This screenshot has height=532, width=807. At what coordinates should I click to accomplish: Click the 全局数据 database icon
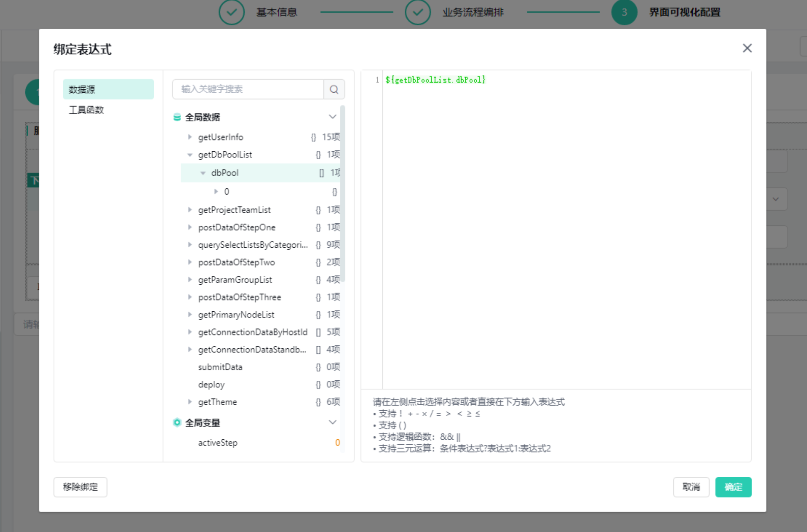(x=177, y=117)
